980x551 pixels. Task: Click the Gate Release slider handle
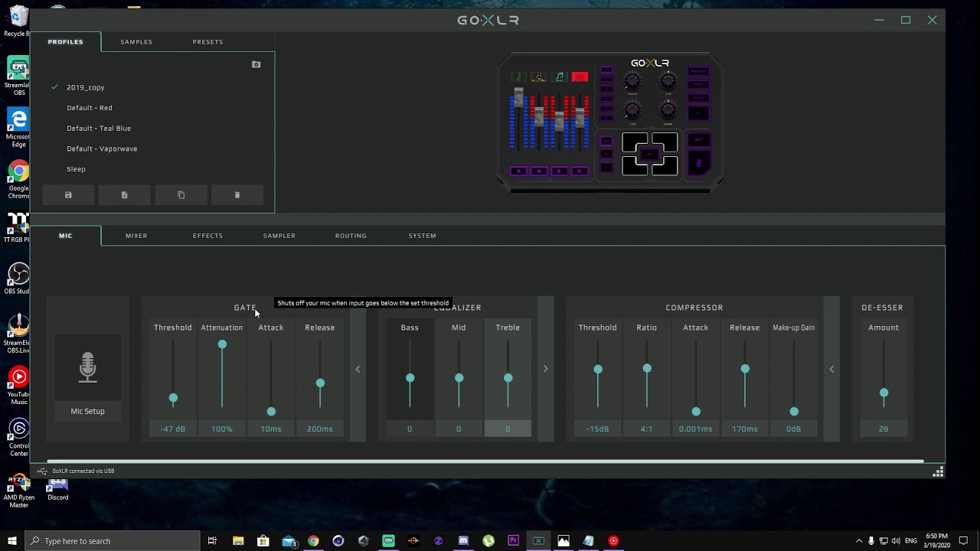[320, 383]
